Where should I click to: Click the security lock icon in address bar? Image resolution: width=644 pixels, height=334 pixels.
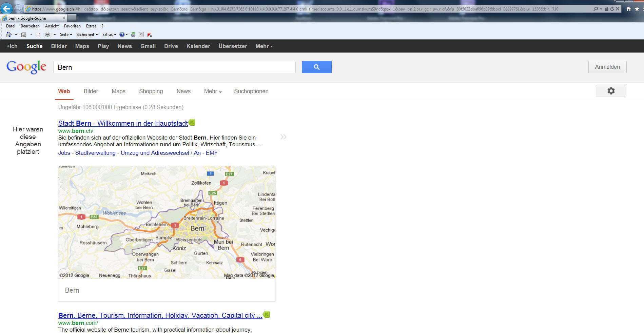pos(606,9)
